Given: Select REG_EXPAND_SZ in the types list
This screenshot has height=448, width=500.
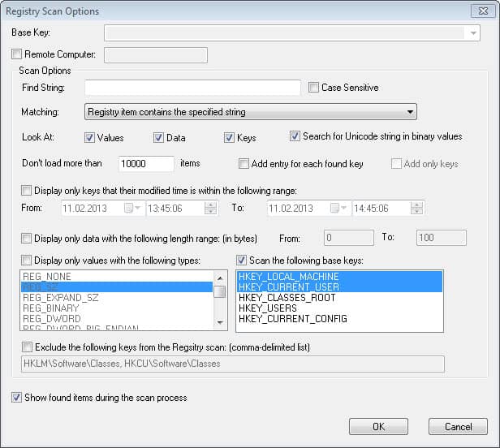Looking at the screenshot, I should (x=117, y=298).
